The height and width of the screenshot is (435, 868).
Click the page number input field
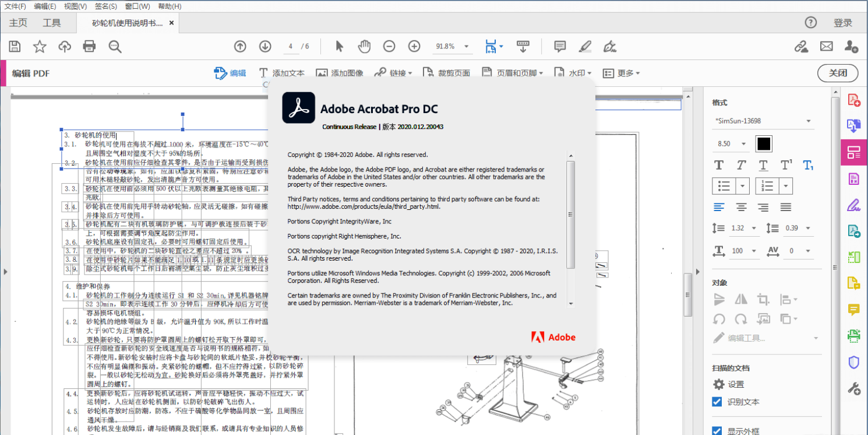tap(291, 47)
